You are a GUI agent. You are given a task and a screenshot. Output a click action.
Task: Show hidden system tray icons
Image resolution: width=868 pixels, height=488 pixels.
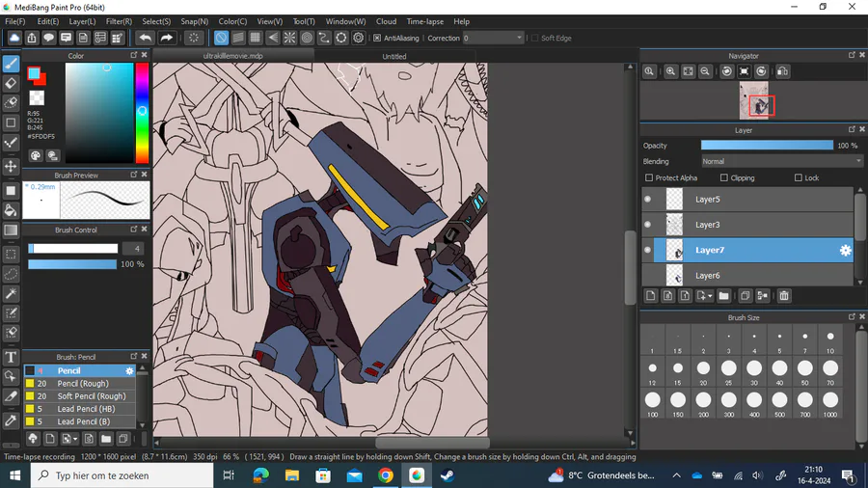[676, 475]
